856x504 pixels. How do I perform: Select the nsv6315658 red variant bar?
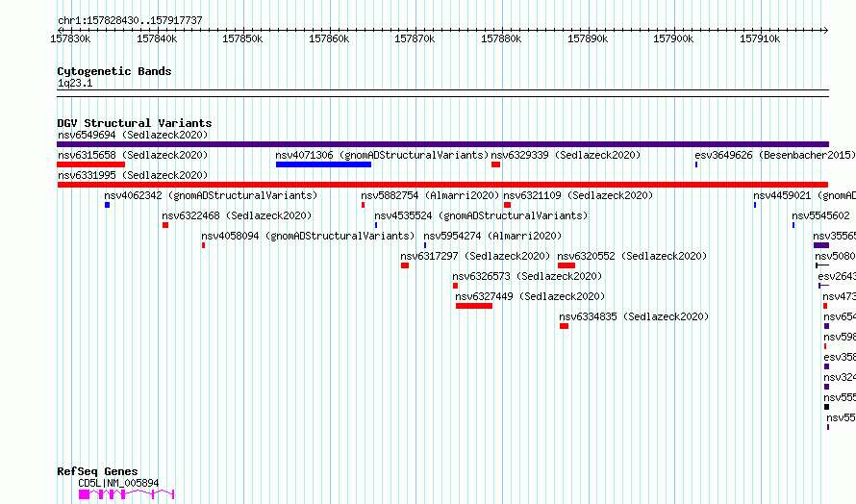91,164
